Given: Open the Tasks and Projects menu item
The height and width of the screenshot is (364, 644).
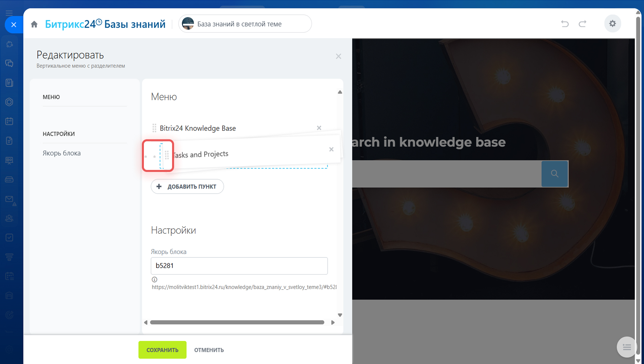Looking at the screenshot, I should [x=200, y=155].
